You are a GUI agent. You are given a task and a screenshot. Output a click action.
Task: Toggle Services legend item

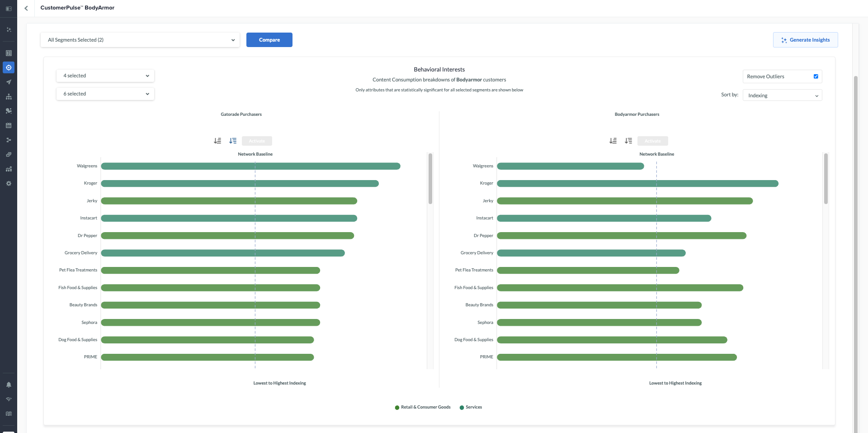click(x=471, y=407)
